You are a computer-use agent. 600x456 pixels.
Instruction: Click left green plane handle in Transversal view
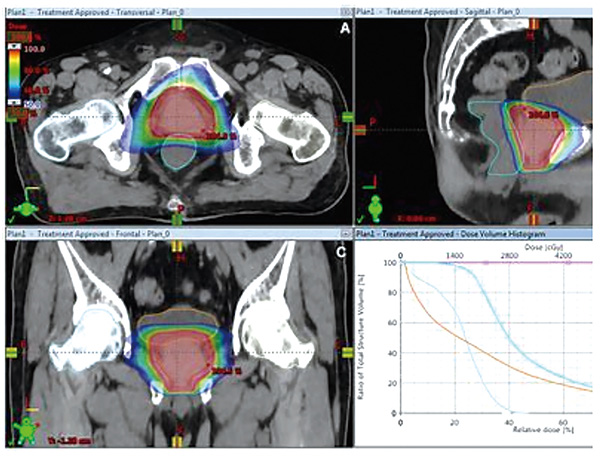point(11,117)
